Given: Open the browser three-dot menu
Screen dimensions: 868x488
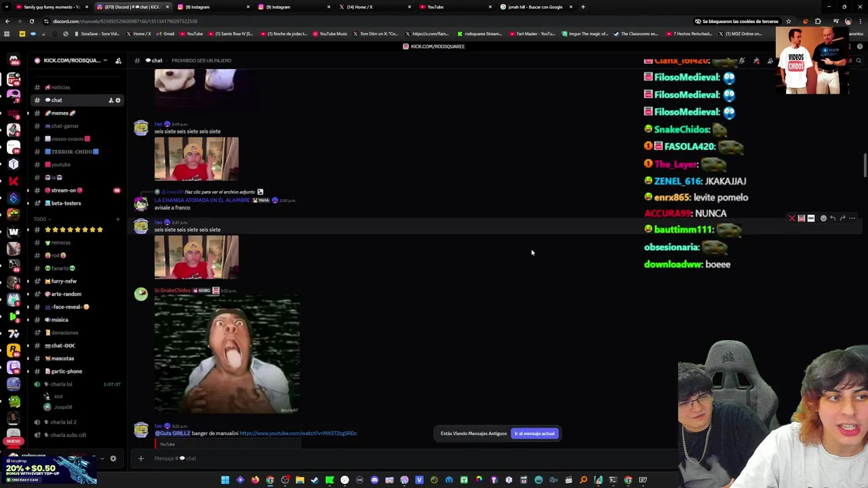Looking at the screenshot, I should [x=859, y=21].
